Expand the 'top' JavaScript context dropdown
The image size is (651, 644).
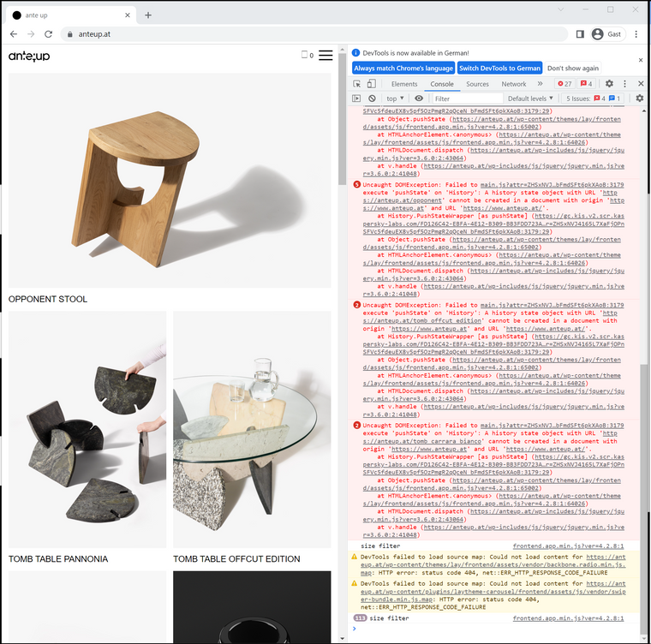click(x=396, y=98)
